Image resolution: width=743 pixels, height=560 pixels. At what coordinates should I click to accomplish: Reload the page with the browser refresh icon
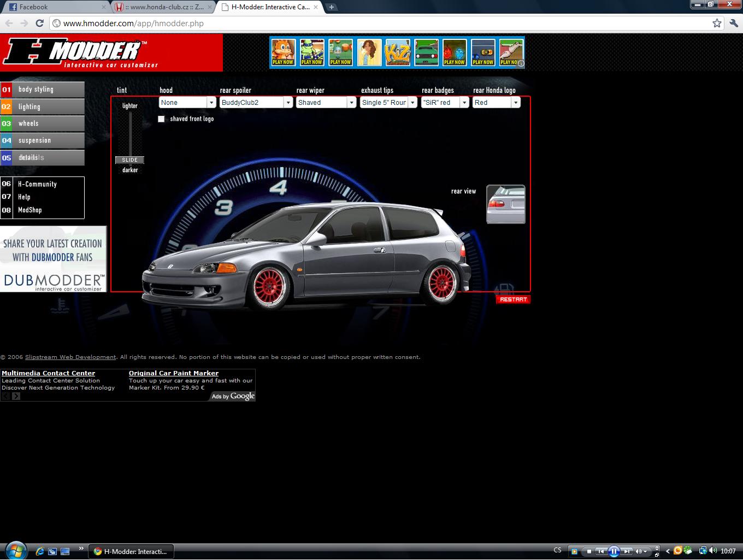point(39,23)
